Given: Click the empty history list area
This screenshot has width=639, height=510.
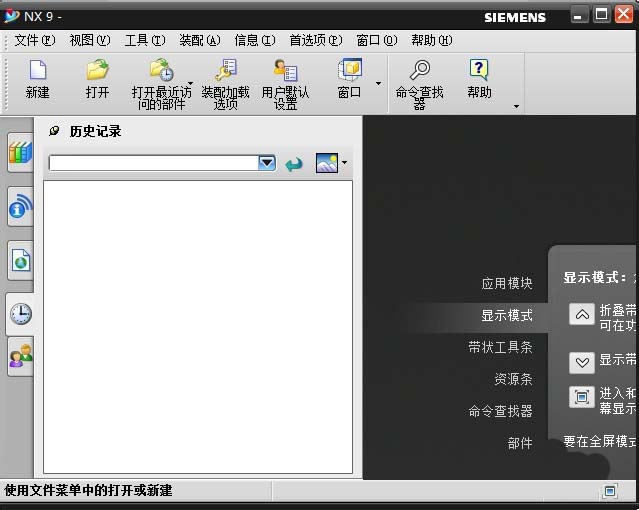Looking at the screenshot, I should tap(198, 327).
